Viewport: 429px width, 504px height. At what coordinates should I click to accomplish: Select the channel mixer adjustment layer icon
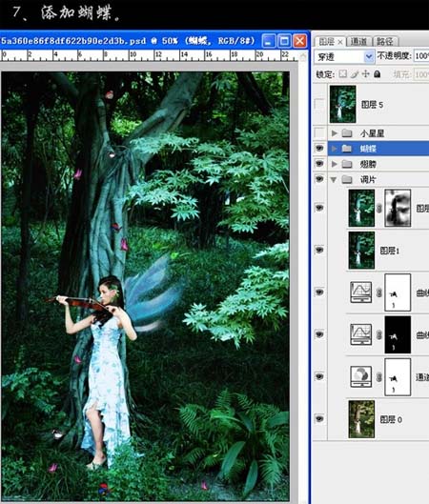tap(360, 376)
